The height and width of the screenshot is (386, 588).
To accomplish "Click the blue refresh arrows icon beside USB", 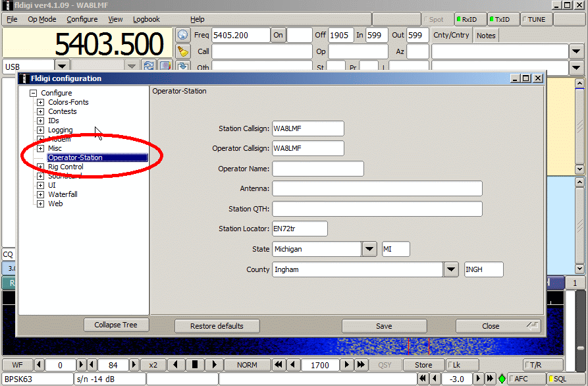I will click(x=149, y=66).
